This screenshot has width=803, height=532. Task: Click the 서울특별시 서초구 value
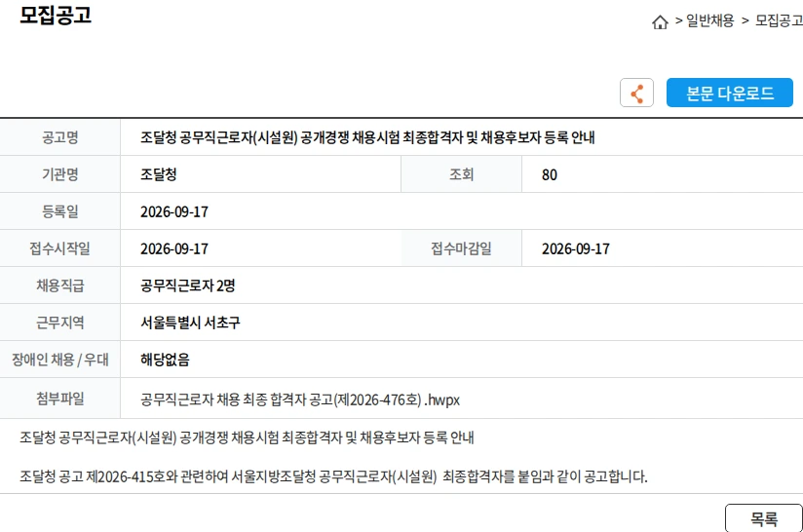pos(190,323)
